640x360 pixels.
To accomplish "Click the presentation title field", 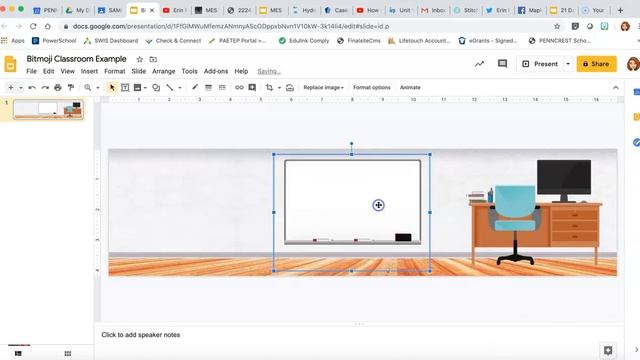I will [x=76, y=59].
